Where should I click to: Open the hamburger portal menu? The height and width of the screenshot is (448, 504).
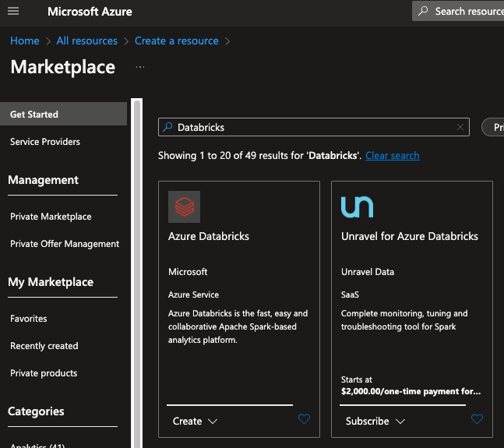pos(13,11)
